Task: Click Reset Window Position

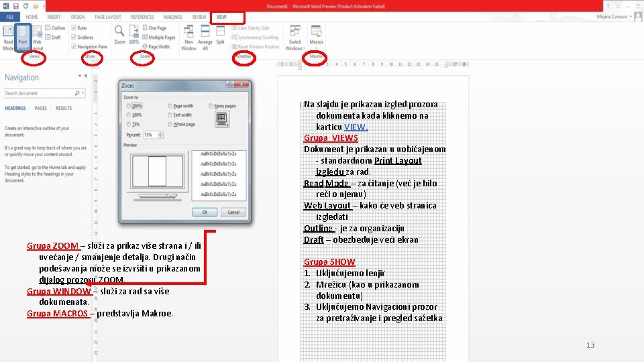Action: point(256,47)
